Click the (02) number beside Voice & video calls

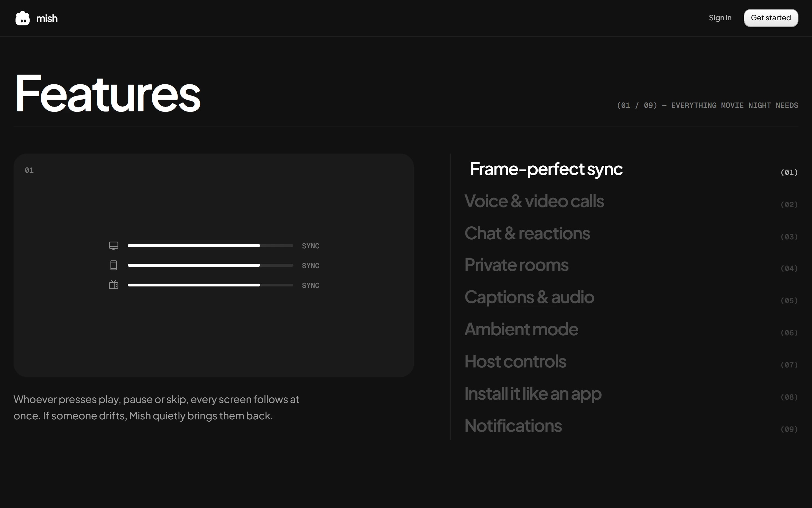[x=789, y=205]
